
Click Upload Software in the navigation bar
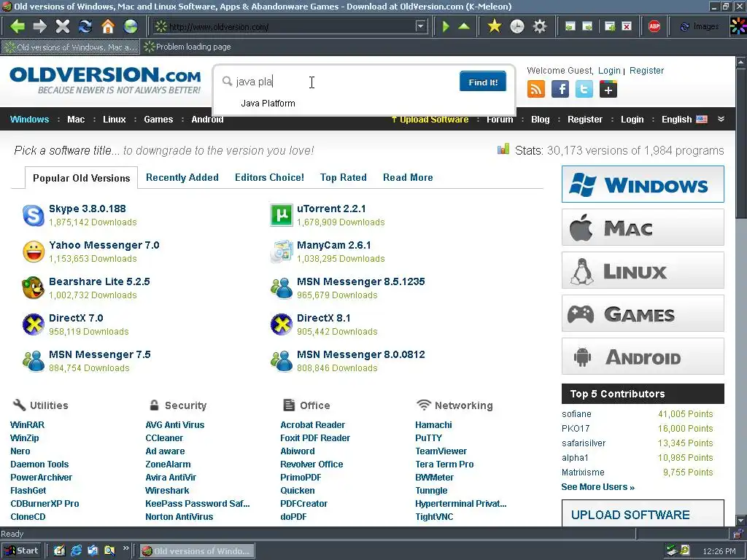click(x=430, y=120)
